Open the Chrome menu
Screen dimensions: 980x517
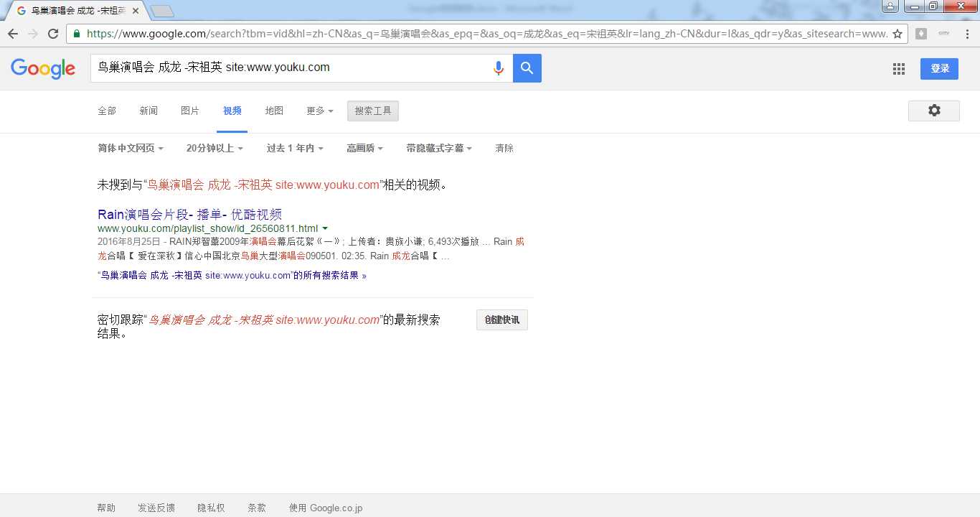tap(966, 34)
